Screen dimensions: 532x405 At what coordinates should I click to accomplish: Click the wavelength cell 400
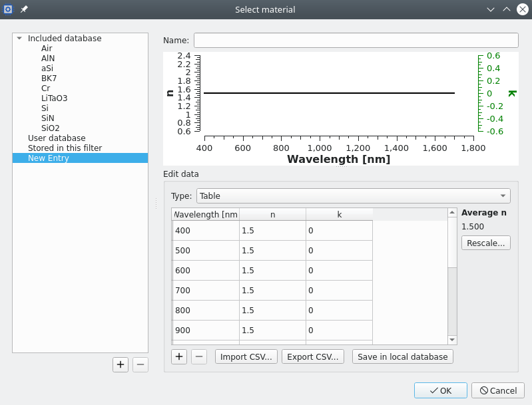point(206,231)
